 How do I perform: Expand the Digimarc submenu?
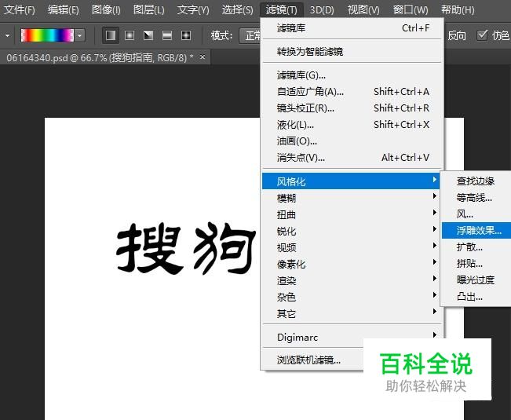351,337
